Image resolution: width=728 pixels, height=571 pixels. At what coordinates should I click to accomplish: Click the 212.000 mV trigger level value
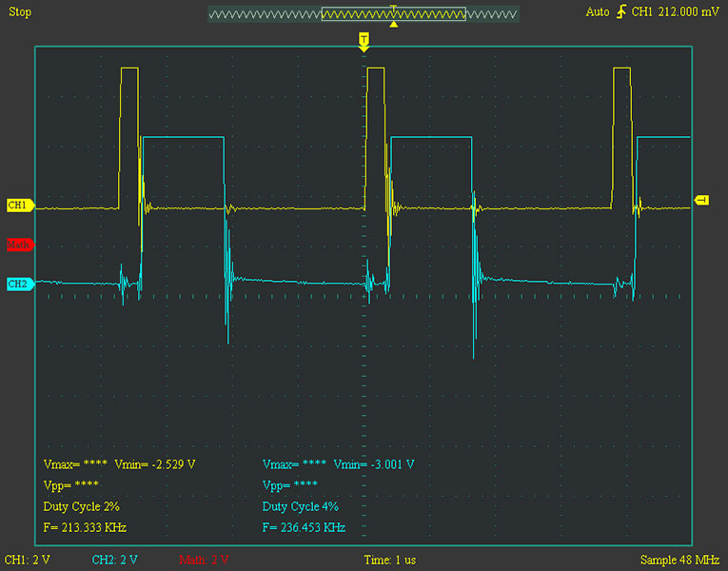[689, 11]
